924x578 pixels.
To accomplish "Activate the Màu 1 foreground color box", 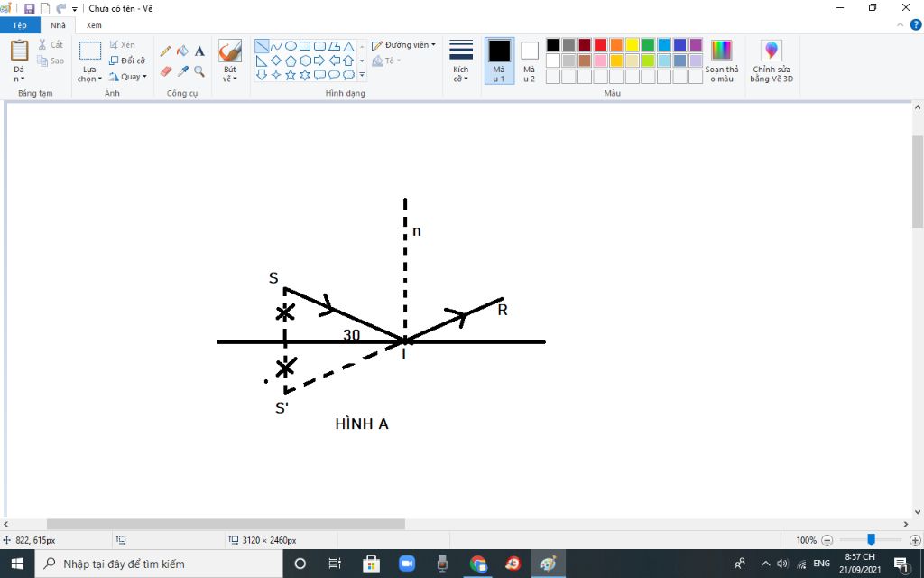I will coord(499,61).
